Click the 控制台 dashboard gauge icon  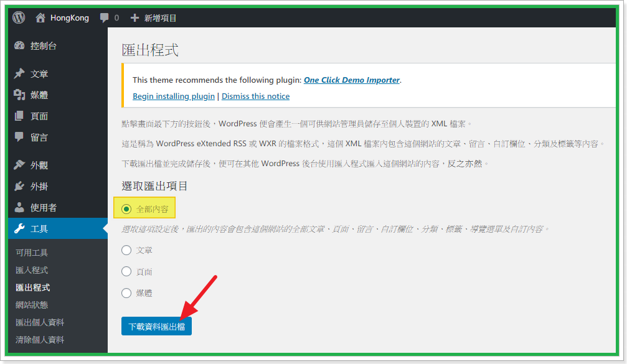(19, 45)
